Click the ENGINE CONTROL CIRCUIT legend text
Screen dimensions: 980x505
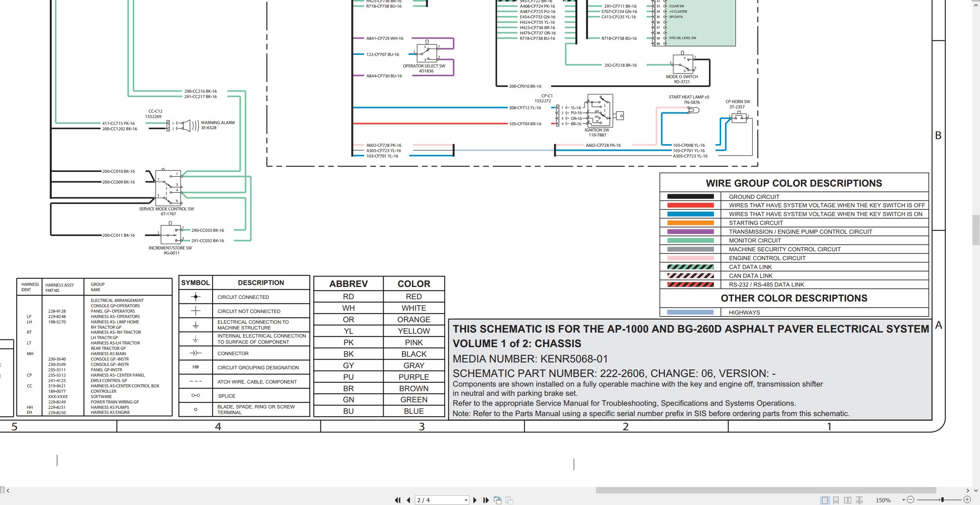coord(767,258)
